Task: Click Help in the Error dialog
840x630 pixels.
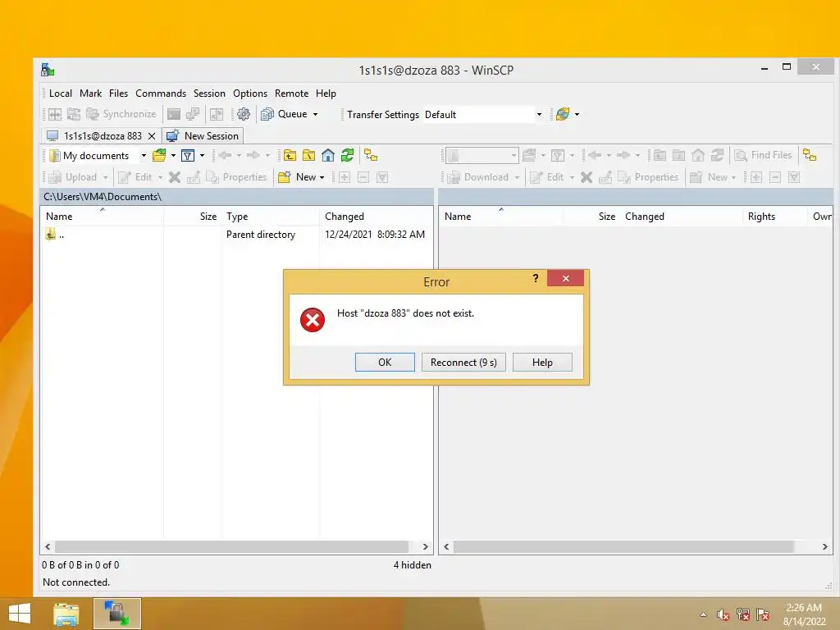Action: (x=542, y=362)
